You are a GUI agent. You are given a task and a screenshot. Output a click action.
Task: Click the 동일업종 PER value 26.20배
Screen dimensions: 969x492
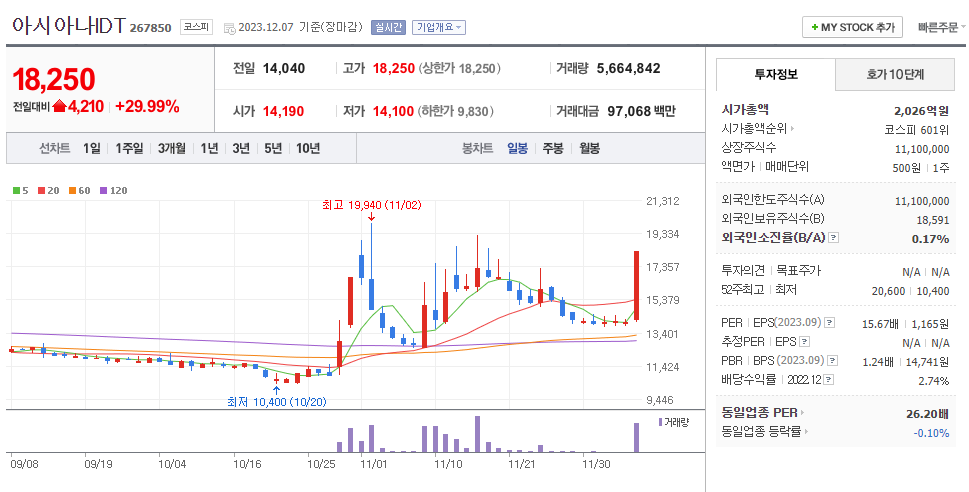click(927, 414)
